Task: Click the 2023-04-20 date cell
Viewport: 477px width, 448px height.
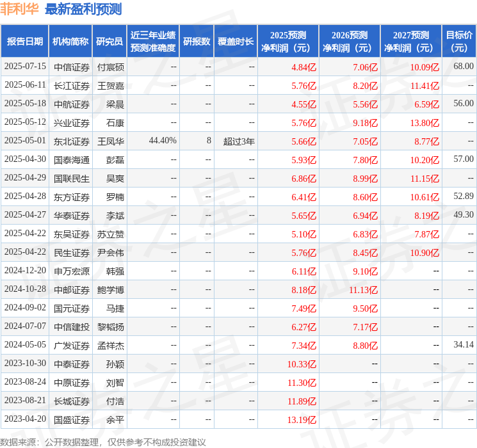Action: tap(25, 419)
